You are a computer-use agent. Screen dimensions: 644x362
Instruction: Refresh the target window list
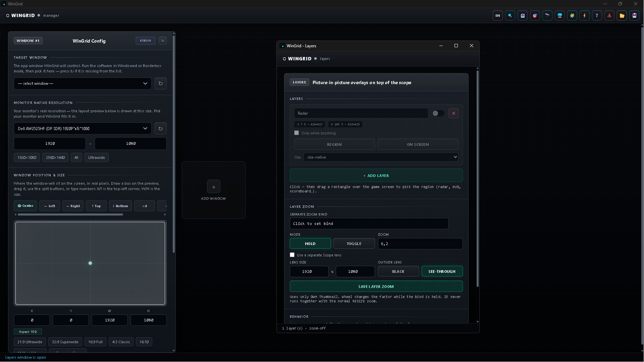tap(161, 83)
